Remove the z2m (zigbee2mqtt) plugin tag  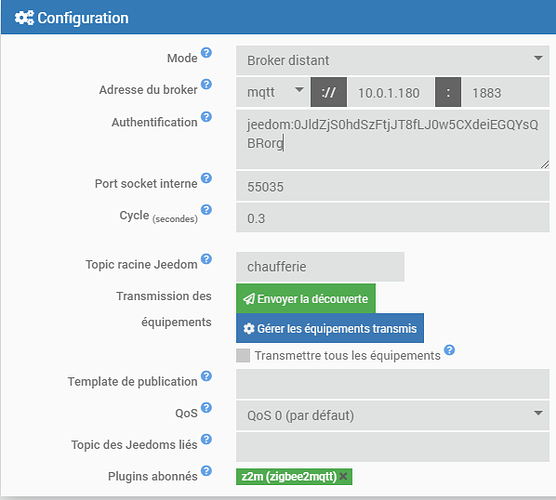pyautogui.click(x=343, y=476)
